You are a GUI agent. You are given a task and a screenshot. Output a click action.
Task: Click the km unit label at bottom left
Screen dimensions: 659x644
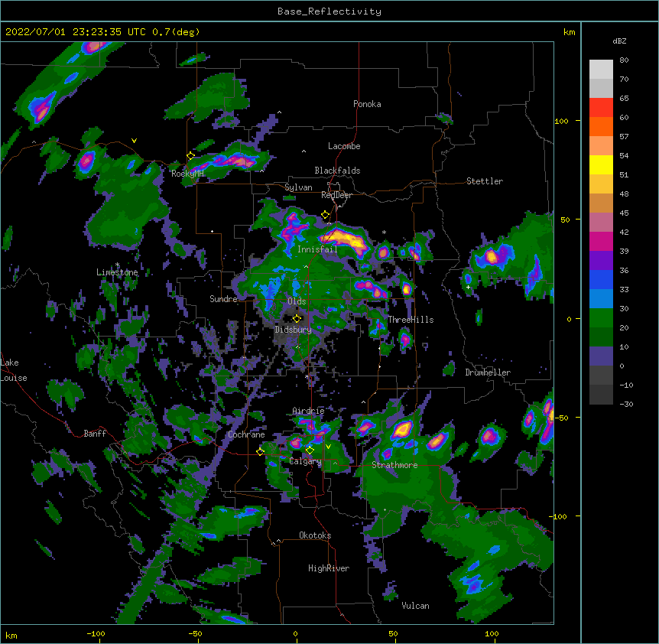(11, 635)
